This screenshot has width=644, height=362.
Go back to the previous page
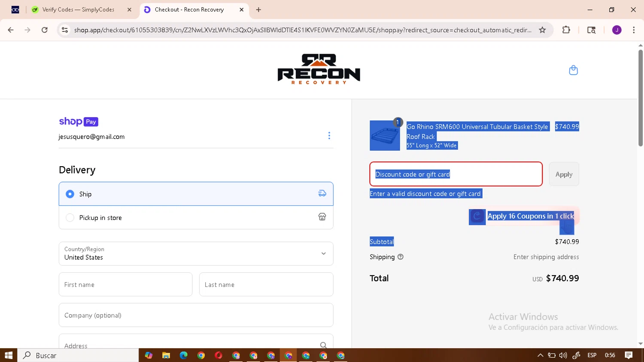tap(11, 30)
